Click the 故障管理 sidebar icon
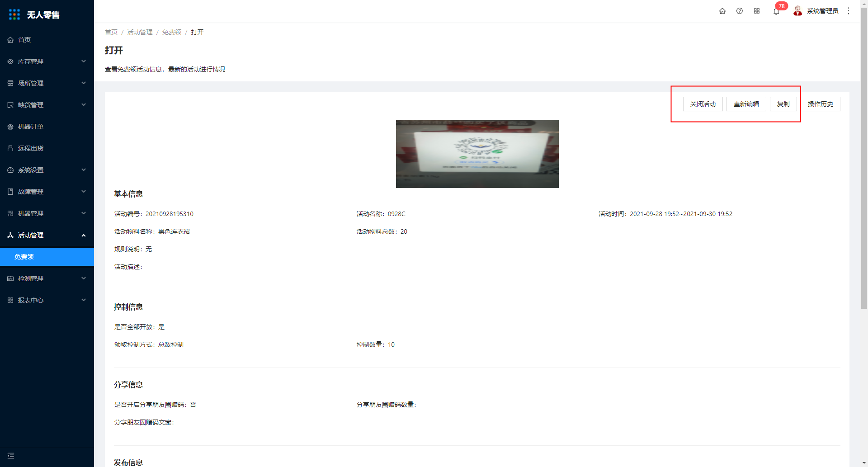 click(x=10, y=192)
